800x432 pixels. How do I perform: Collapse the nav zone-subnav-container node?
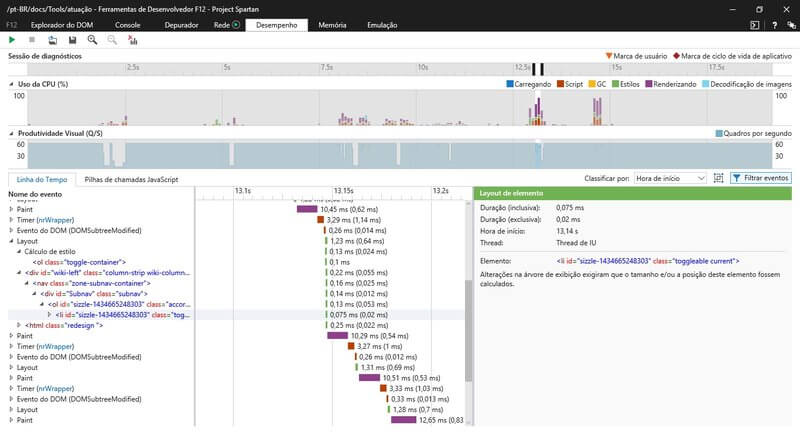[x=27, y=283]
